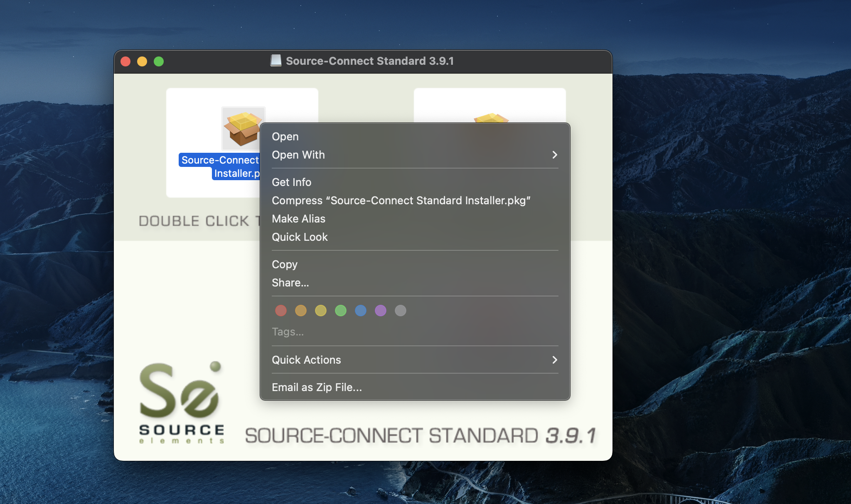
Task: Apply the purple tag color
Action: (381, 311)
